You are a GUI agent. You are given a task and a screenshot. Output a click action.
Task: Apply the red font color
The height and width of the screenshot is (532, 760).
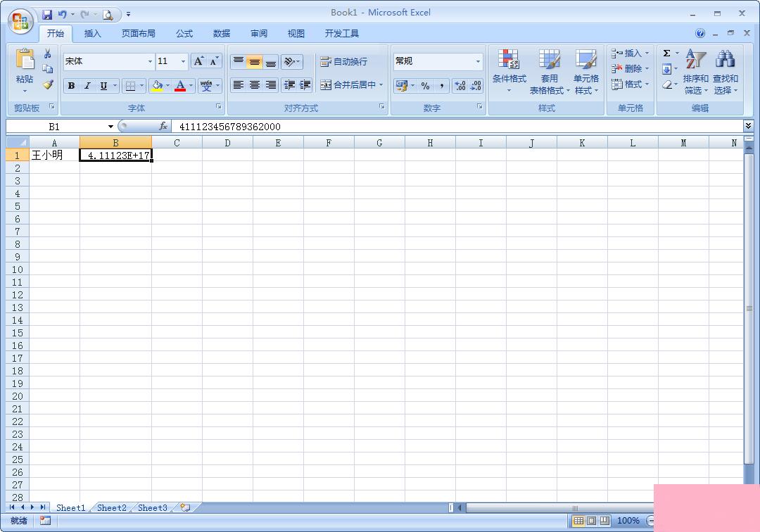click(x=180, y=86)
